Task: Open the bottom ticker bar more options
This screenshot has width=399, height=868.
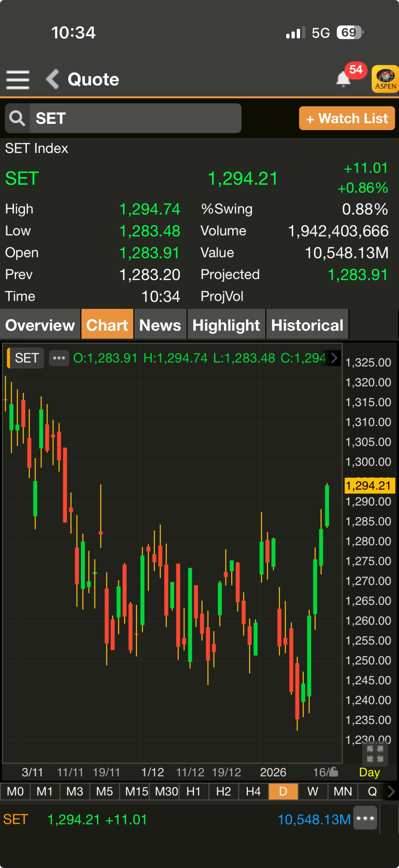Action: (x=365, y=818)
